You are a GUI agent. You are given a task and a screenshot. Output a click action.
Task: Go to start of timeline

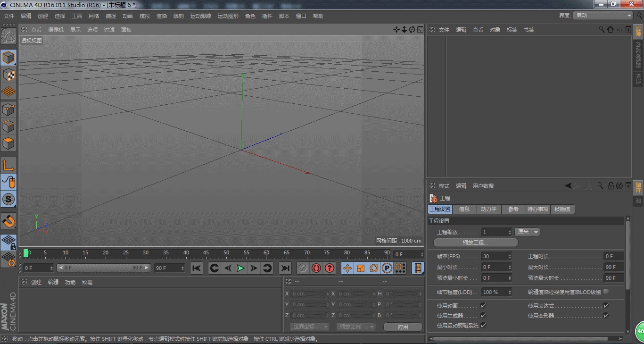(197, 268)
